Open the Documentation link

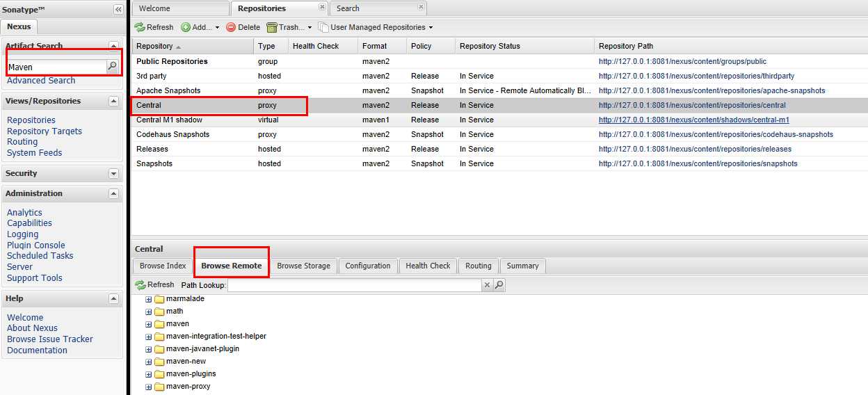point(38,350)
